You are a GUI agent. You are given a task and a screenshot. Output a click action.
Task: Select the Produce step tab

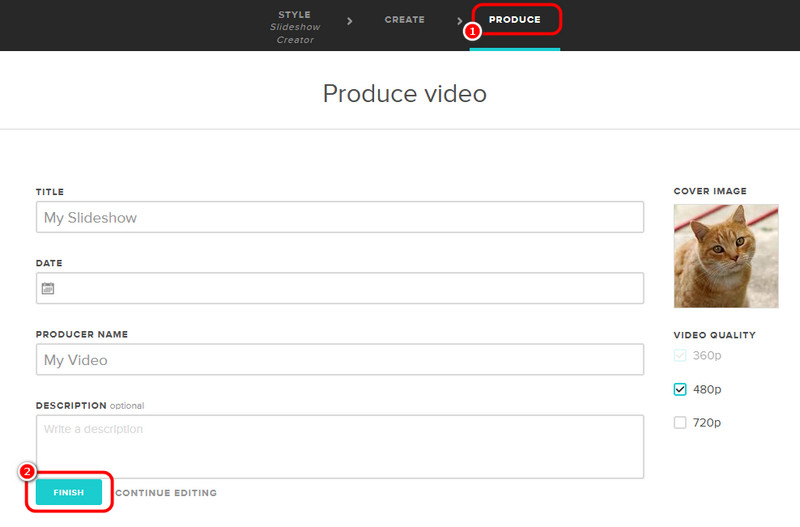(514, 19)
